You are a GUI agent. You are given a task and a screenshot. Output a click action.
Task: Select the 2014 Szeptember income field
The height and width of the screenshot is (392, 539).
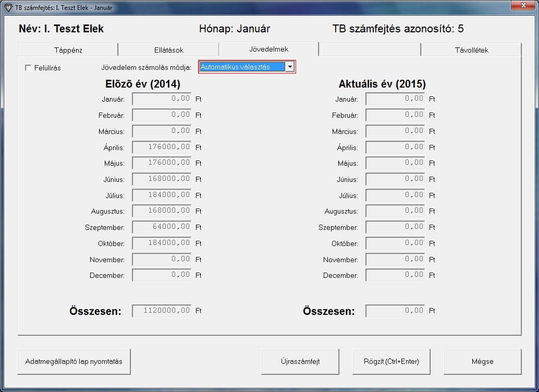point(162,227)
